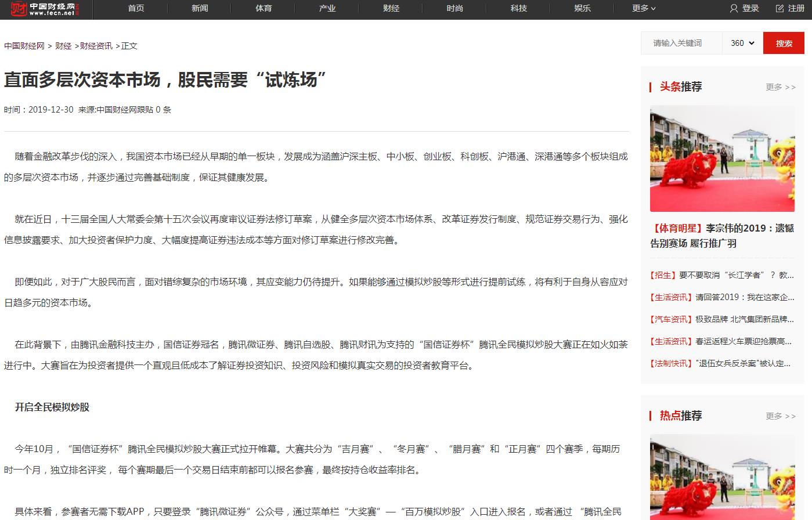Open the 首页 nav item
812x520 pixels.
point(136,8)
